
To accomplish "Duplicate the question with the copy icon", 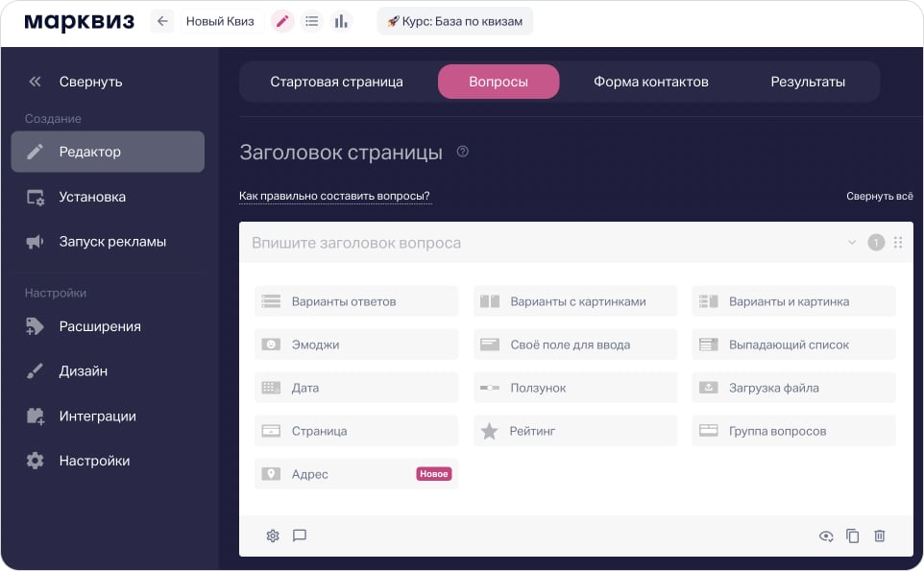I will pos(852,535).
